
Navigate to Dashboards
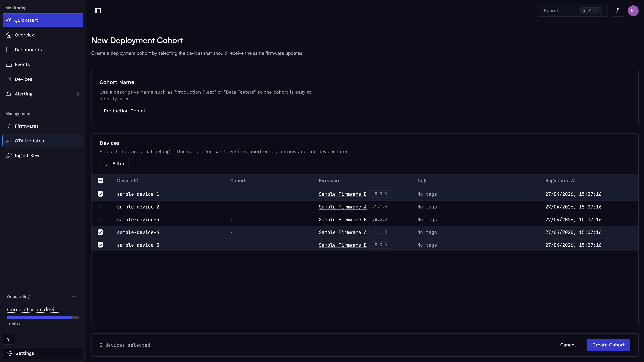coord(43,50)
